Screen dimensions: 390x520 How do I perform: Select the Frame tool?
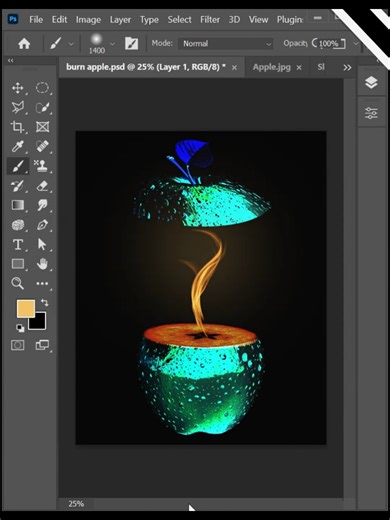coord(42,127)
